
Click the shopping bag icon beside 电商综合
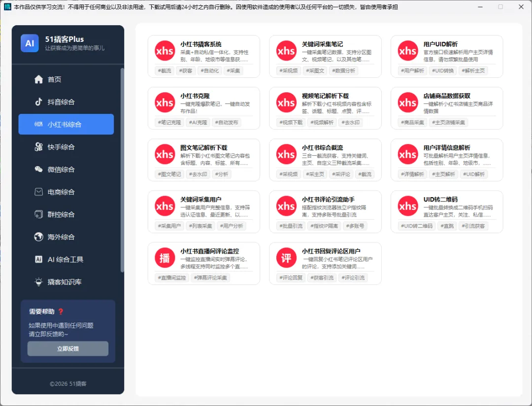[x=39, y=192]
